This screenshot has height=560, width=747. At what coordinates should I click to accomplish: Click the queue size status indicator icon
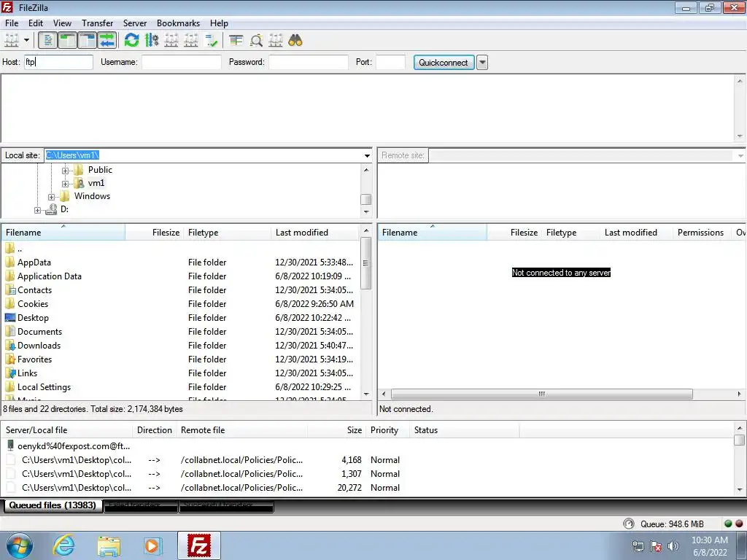[629, 524]
